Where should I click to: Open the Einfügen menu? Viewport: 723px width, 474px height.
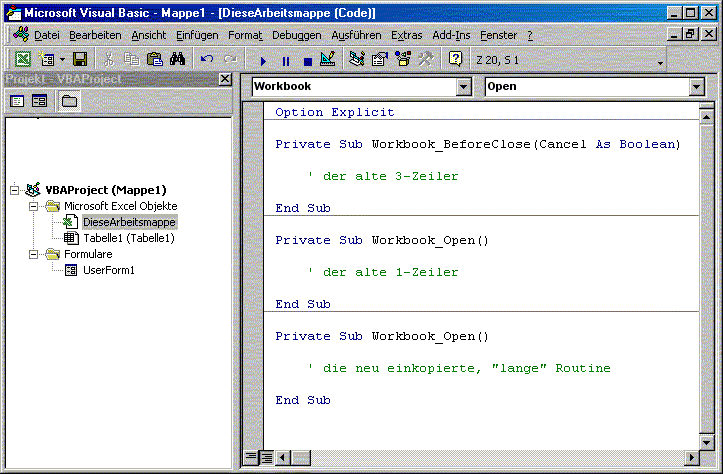tap(197, 35)
